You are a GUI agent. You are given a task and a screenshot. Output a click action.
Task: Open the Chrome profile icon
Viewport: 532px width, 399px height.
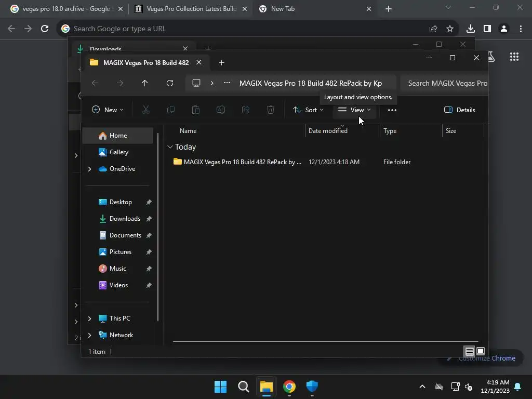pos(504,29)
